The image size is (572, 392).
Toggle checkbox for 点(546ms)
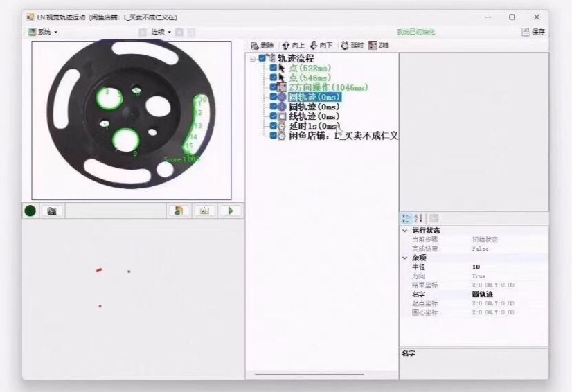[x=274, y=78]
